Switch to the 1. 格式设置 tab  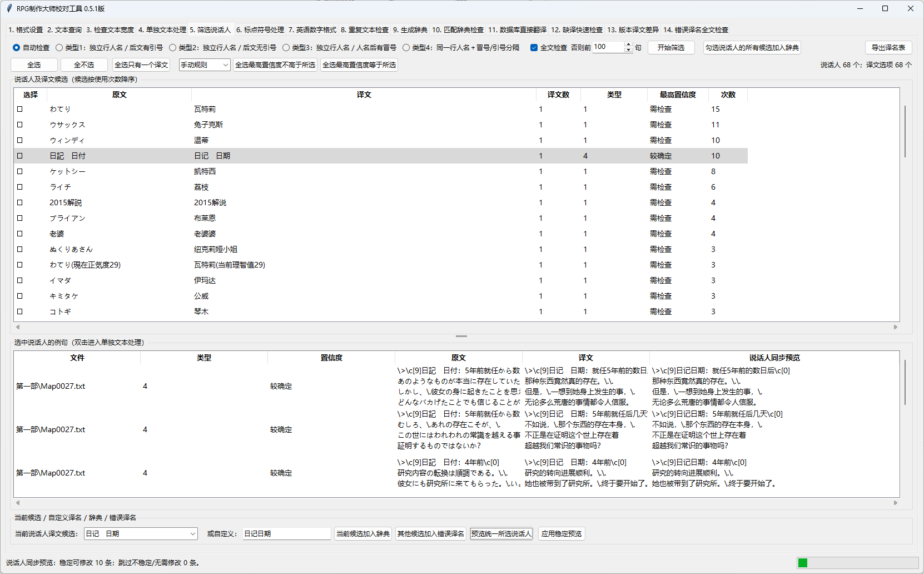pyautogui.click(x=26, y=30)
